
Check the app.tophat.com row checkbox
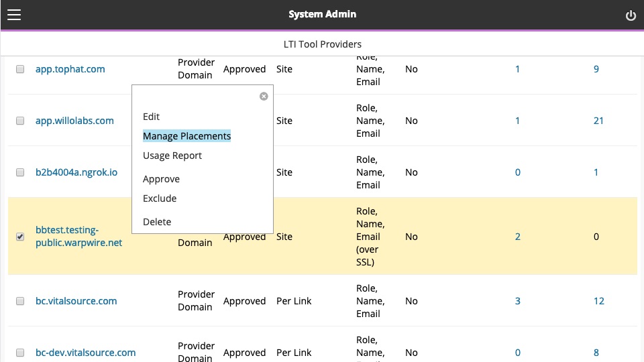pos(20,69)
